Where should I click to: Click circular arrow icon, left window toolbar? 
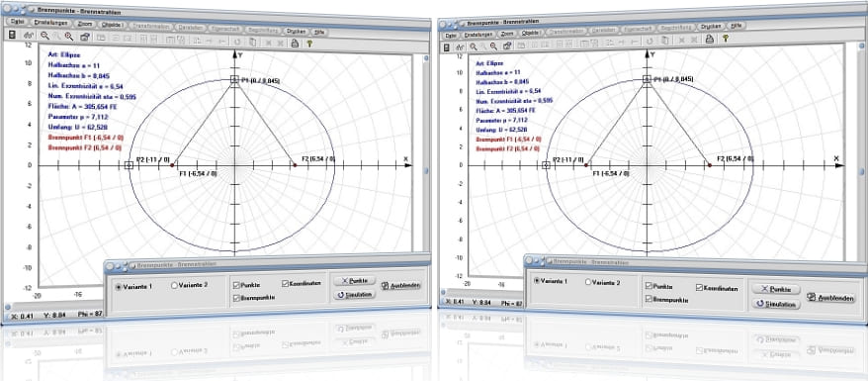click(237, 42)
